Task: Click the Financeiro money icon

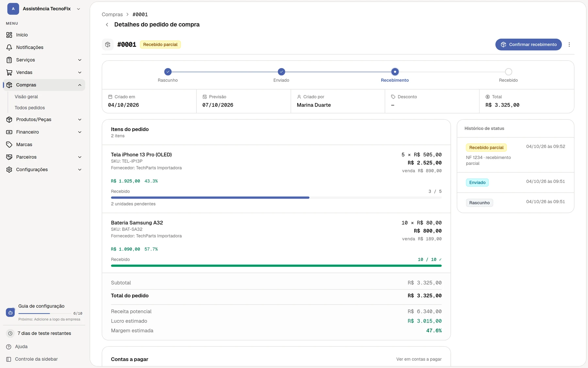Action: coord(9,132)
